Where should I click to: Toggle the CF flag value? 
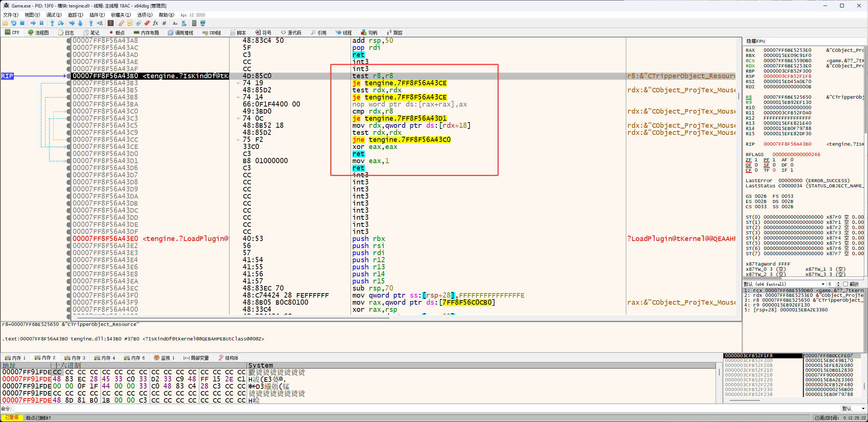756,170
